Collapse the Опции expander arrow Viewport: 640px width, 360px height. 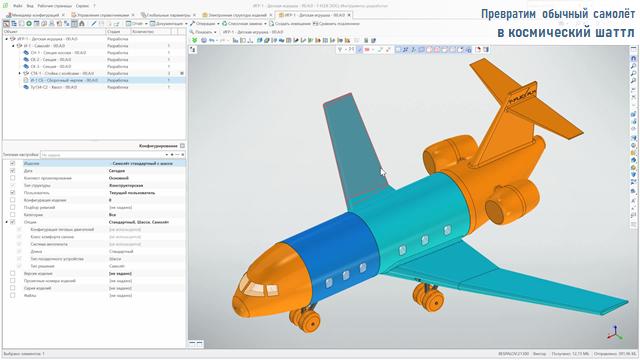[x=7, y=222]
